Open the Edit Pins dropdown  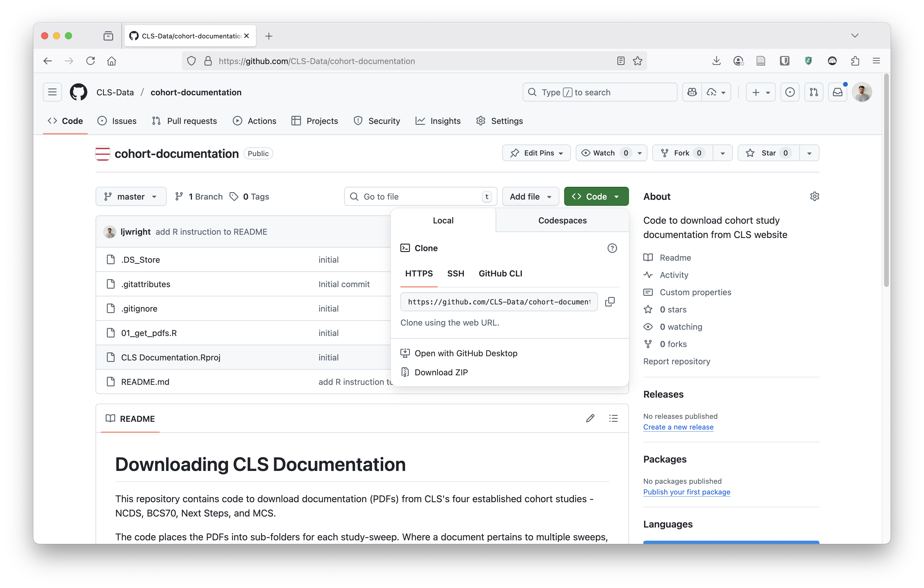pos(536,153)
